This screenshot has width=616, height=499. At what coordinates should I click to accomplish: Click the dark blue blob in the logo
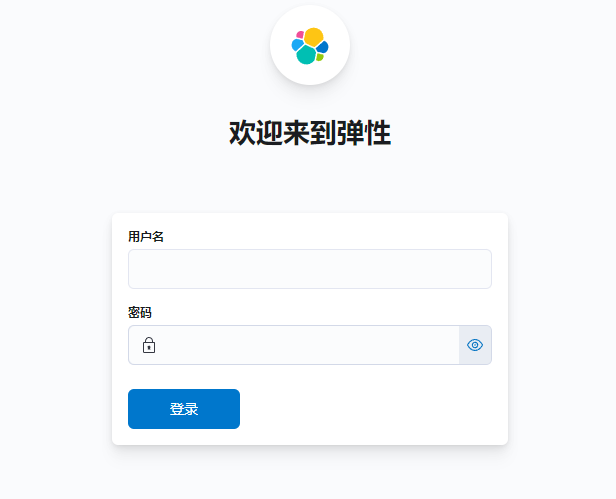pos(323,47)
